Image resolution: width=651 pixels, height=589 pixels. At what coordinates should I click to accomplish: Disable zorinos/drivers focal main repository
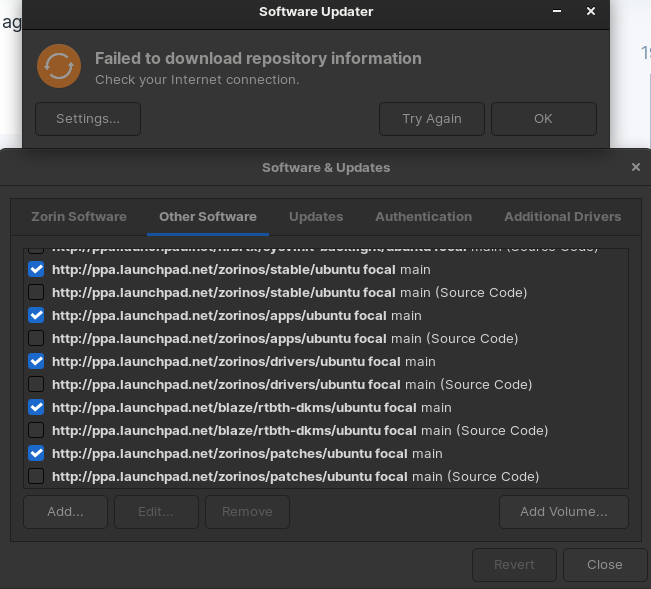(36, 361)
